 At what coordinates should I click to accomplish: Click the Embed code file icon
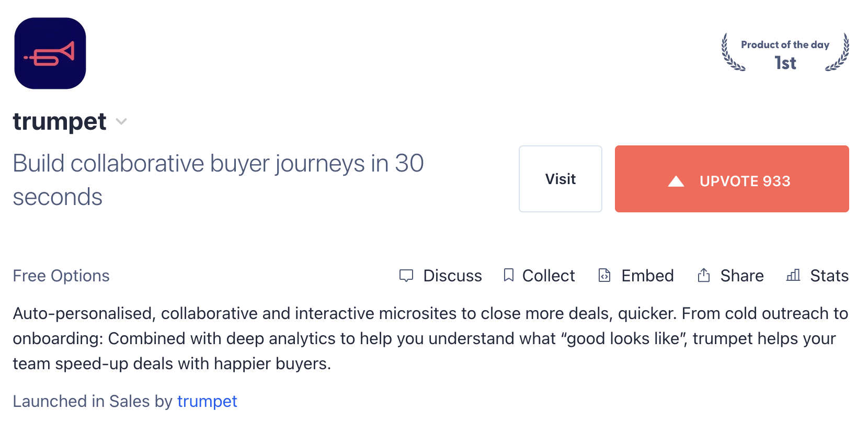[x=604, y=275]
